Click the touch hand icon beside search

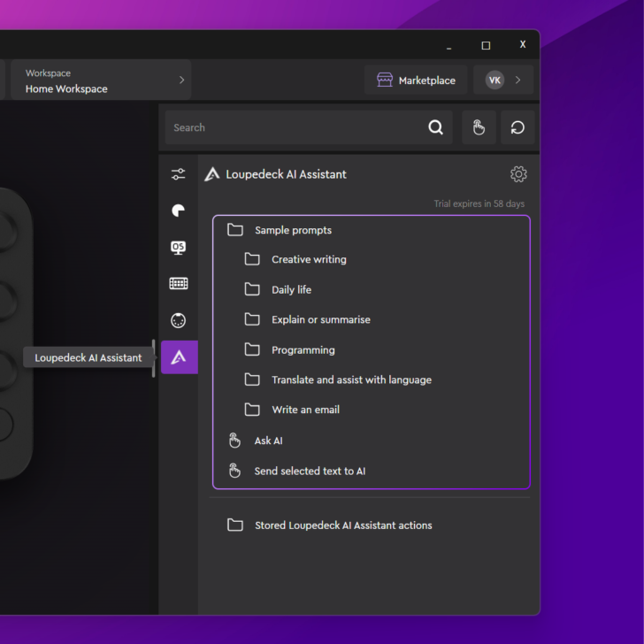[479, 127]
